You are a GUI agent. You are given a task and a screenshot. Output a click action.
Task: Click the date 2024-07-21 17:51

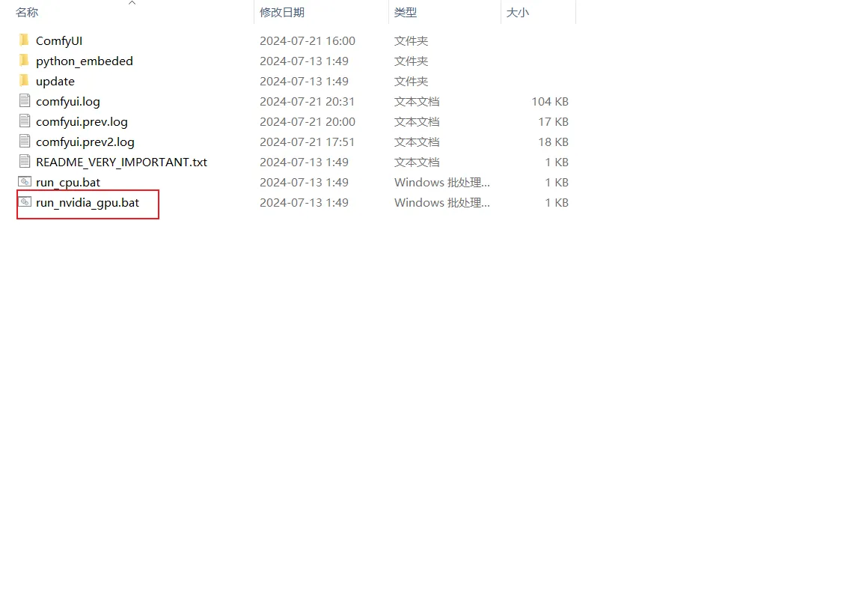click(x=308, y=142)
